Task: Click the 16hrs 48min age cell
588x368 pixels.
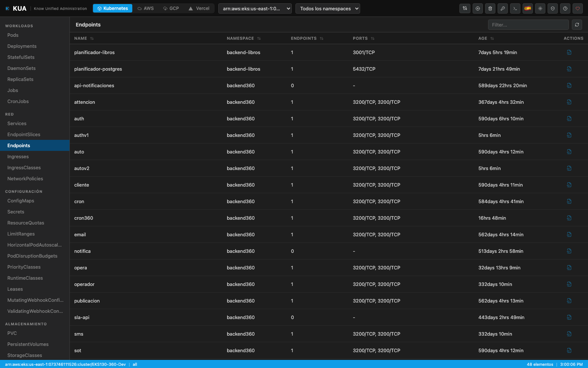Action: coord(492,218)
